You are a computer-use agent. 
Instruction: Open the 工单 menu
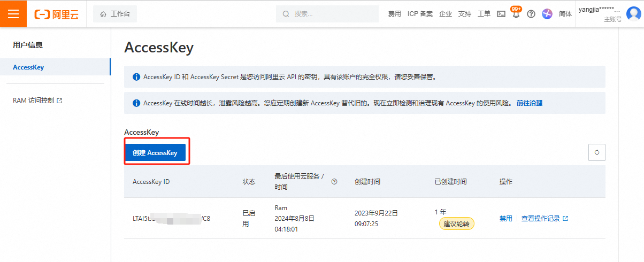(484, 14)
